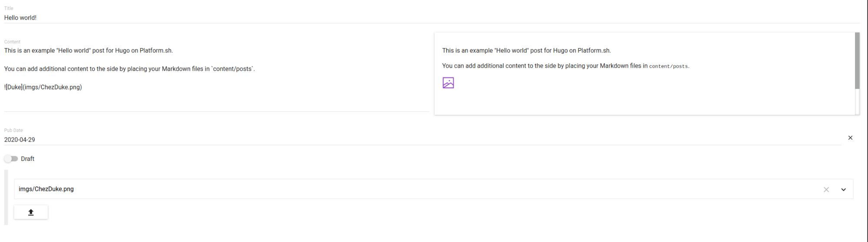
Task: Click the content/posts line in Content editor
Action: [129, 69]
